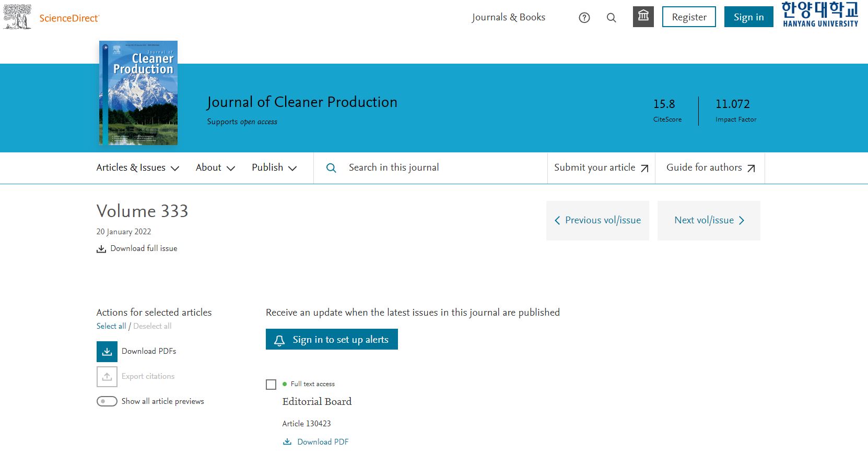The image size is (868, 467).
Task: Click the ScienceDirect Elsevier tree logo
Action: (17, 17)
